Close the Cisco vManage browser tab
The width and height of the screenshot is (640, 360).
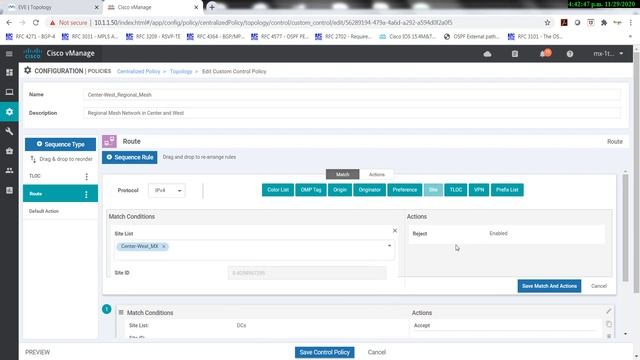coord(196,7)
